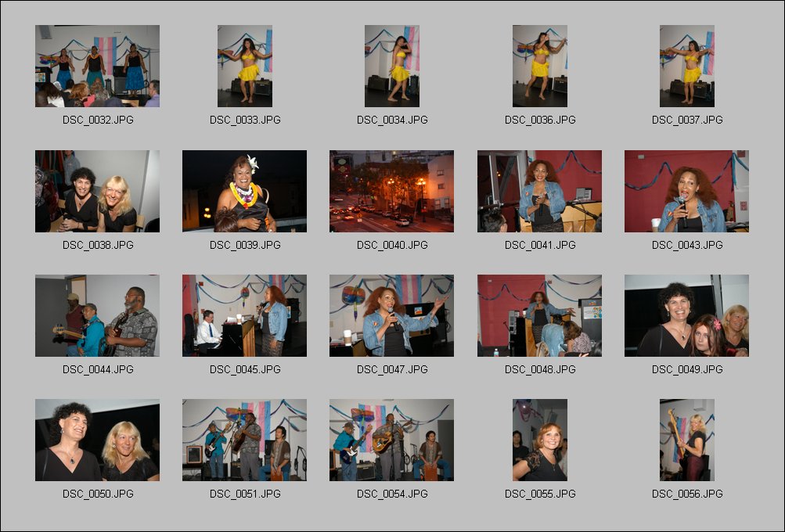Click the DSC_0040.JPG street scene thumbnail

(392, 191)
